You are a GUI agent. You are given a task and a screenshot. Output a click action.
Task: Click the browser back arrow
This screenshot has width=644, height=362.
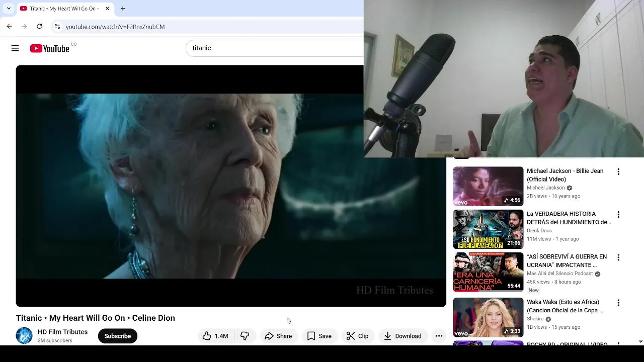9,26
